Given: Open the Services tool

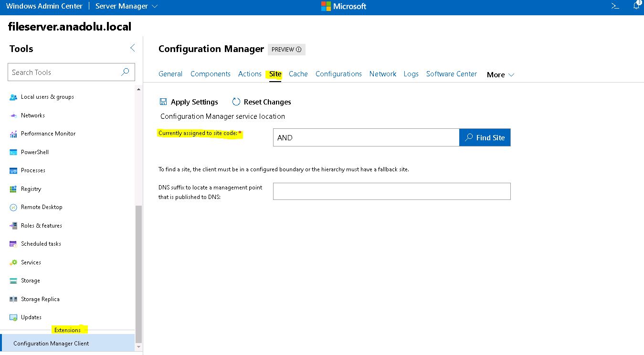Looking at the screenshot, I should [x=32, y=262].
